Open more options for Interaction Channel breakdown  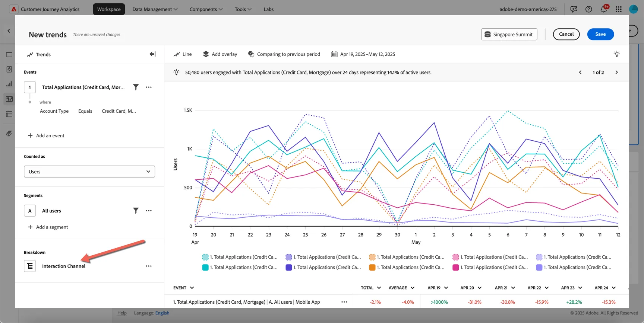149,266
